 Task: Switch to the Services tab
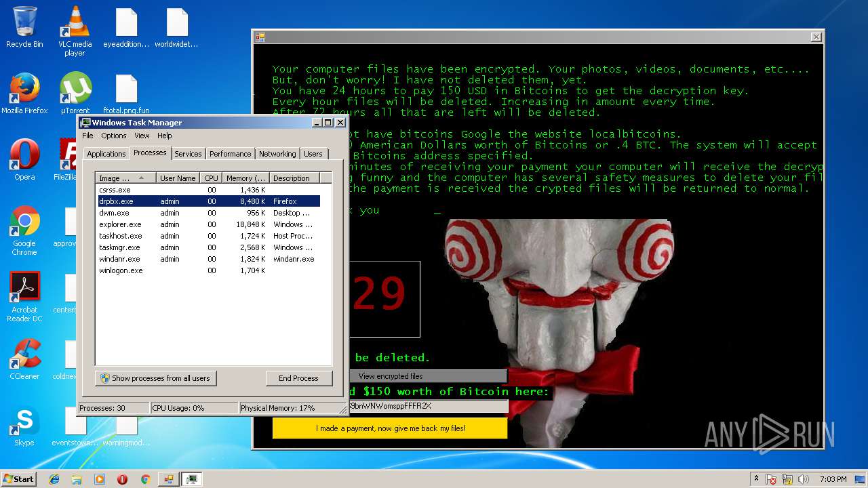188,154
